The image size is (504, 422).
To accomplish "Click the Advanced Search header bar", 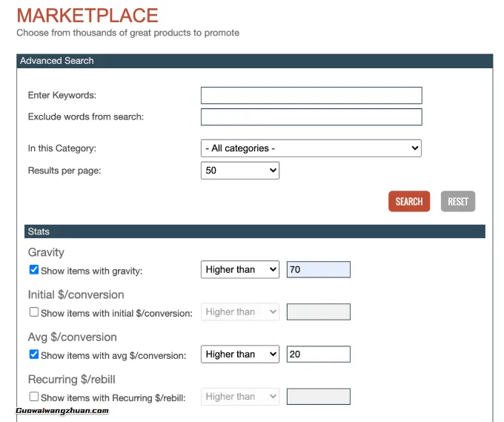I will click(254, 61).
